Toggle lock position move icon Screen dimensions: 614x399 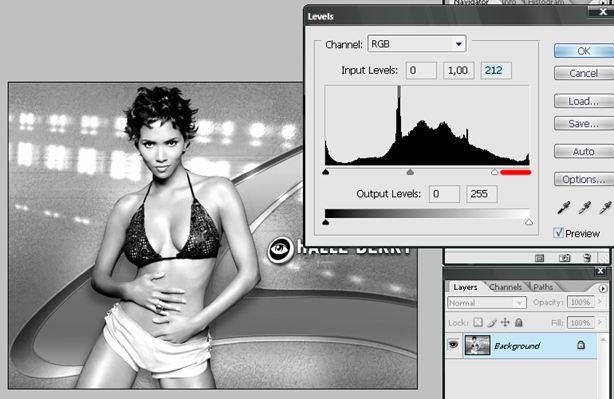505,322
